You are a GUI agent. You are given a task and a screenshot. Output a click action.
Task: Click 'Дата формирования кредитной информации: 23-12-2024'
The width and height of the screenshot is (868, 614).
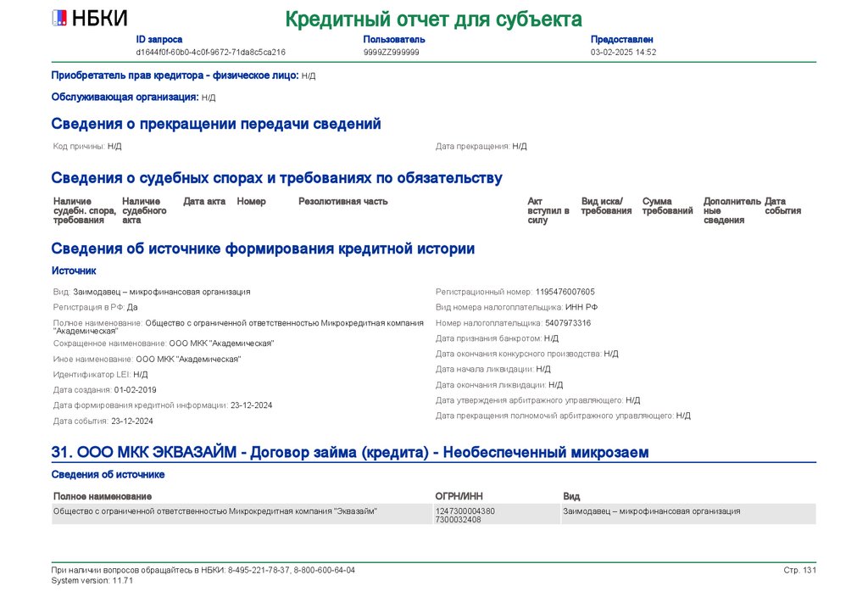163,405
